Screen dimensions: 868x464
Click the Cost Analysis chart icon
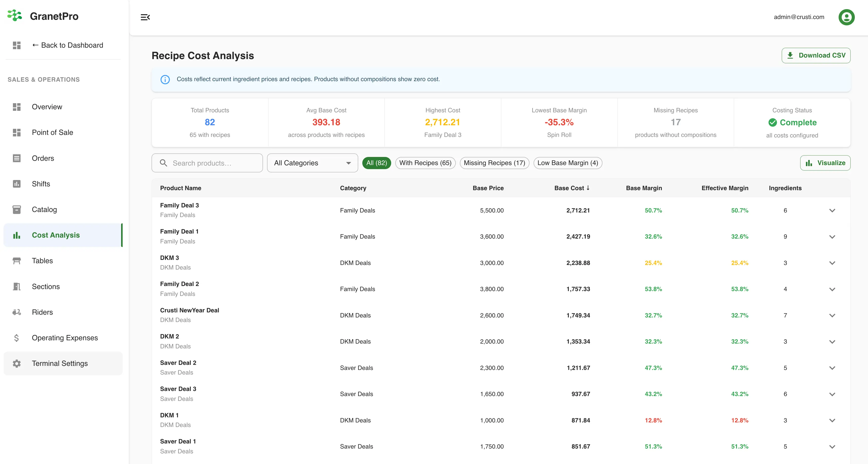[17, 235]
